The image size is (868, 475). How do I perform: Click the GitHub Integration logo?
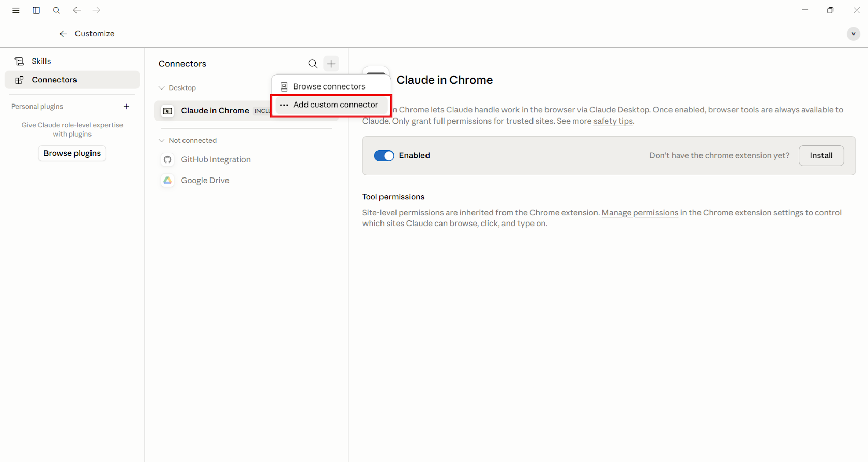(167, 160)
